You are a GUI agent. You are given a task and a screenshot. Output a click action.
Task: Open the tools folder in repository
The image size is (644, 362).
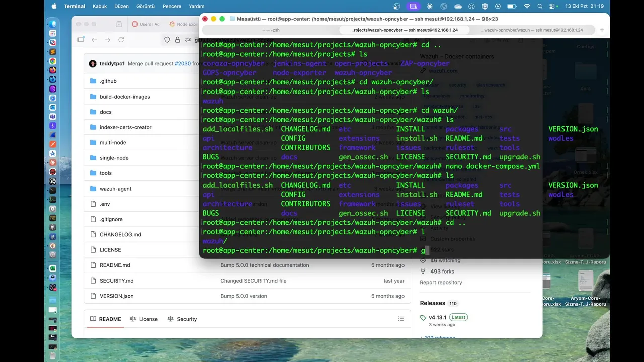point(106,173)
